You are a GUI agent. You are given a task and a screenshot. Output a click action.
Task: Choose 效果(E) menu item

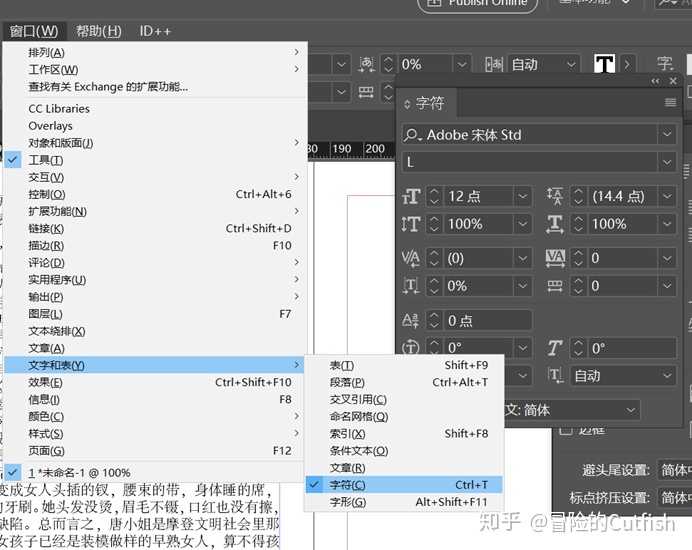(154, 382)
